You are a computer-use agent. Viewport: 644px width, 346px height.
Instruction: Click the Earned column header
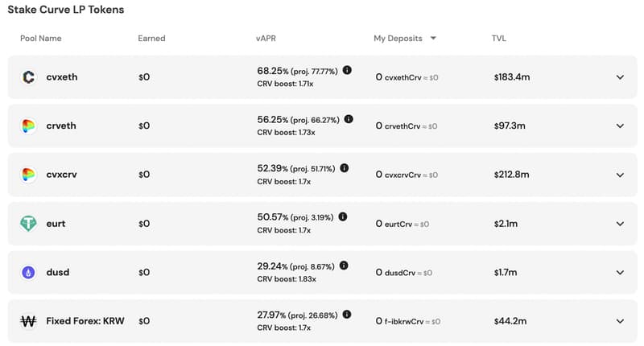click(x=151, y=39)
